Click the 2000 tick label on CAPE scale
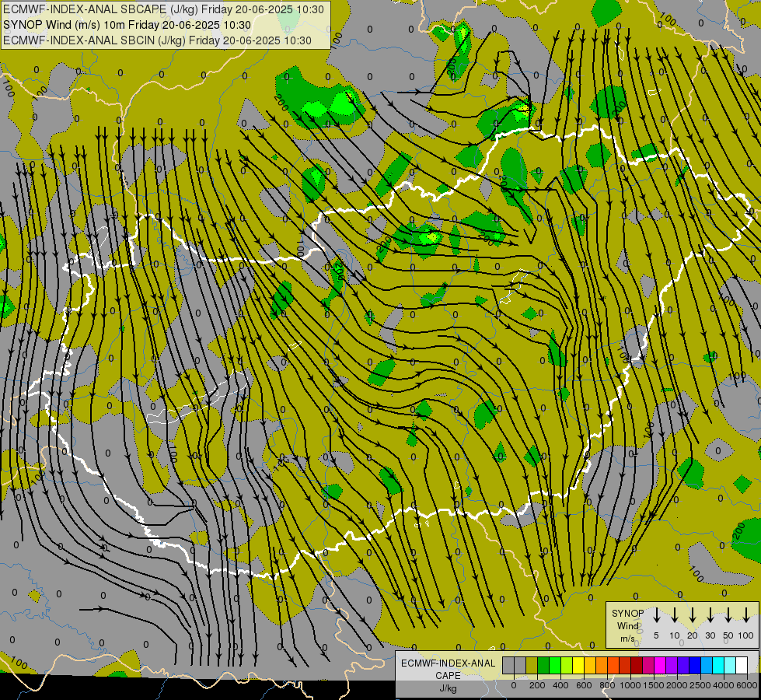The image size is (761, 700). pos(677,685)
